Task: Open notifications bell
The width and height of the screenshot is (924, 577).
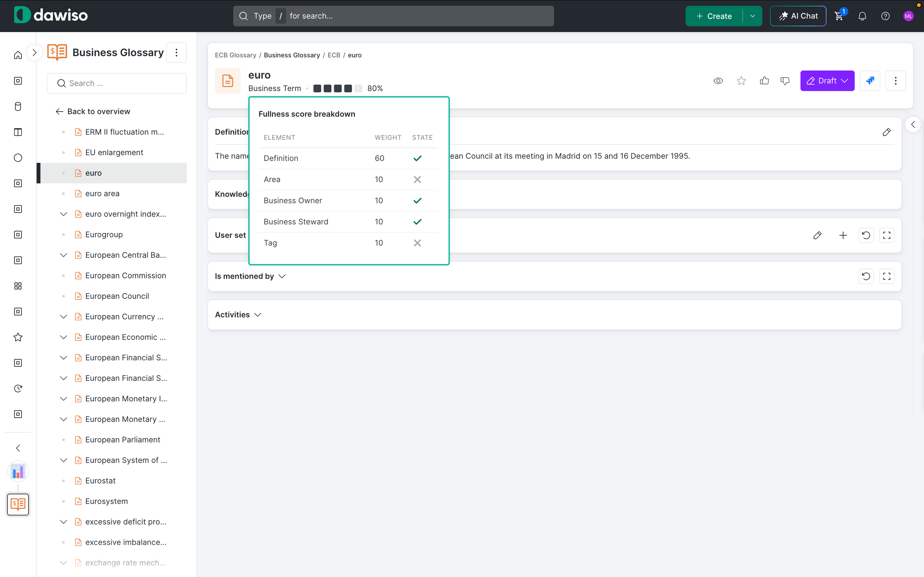Action: point(862,16)
